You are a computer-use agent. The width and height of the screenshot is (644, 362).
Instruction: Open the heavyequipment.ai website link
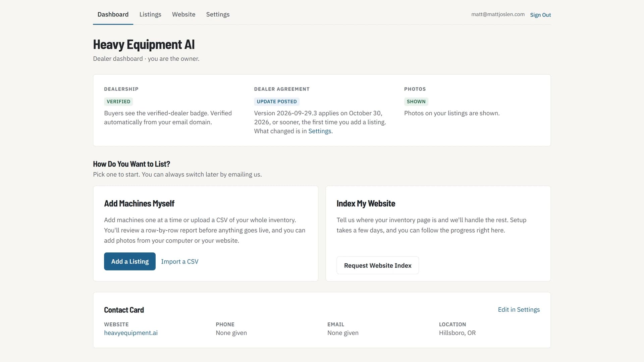click(x=131, y=333)
